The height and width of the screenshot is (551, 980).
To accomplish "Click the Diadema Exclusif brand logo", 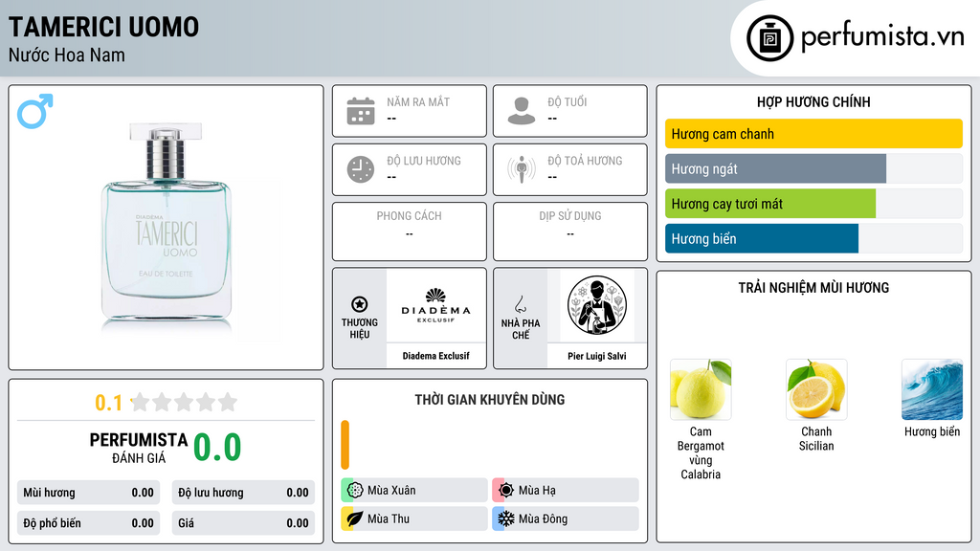I will [x=435, y=305].
